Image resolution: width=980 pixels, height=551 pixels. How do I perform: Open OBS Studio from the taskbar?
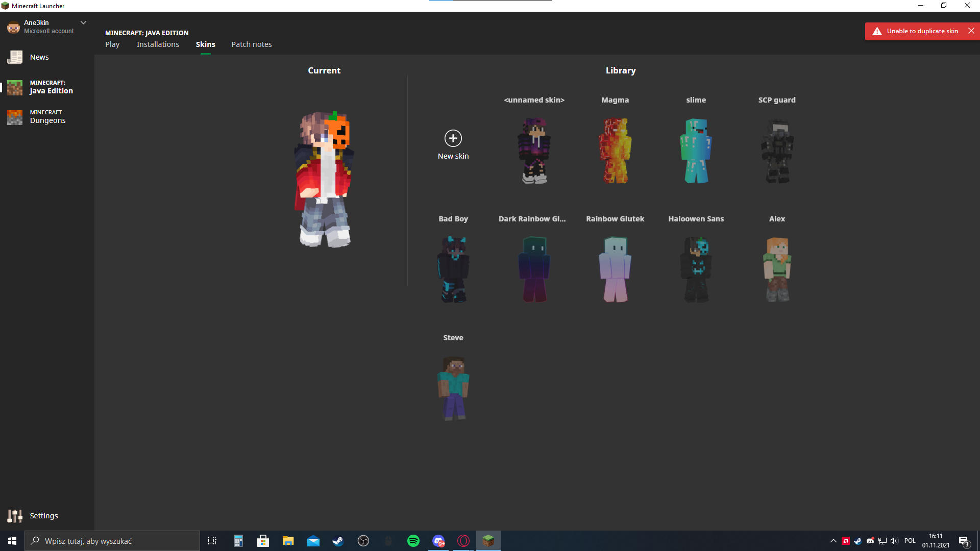point(363,541)
